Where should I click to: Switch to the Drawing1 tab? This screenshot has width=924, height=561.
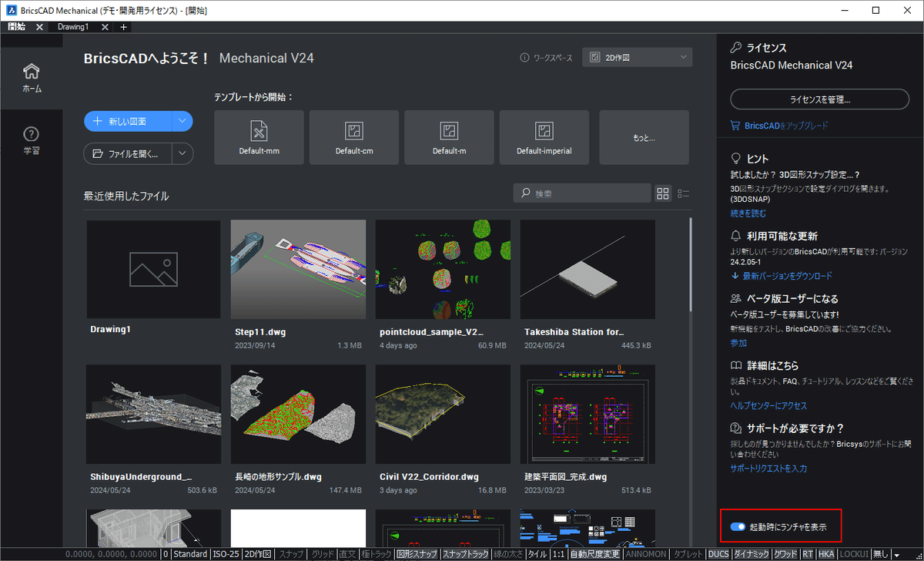point(73,27)
